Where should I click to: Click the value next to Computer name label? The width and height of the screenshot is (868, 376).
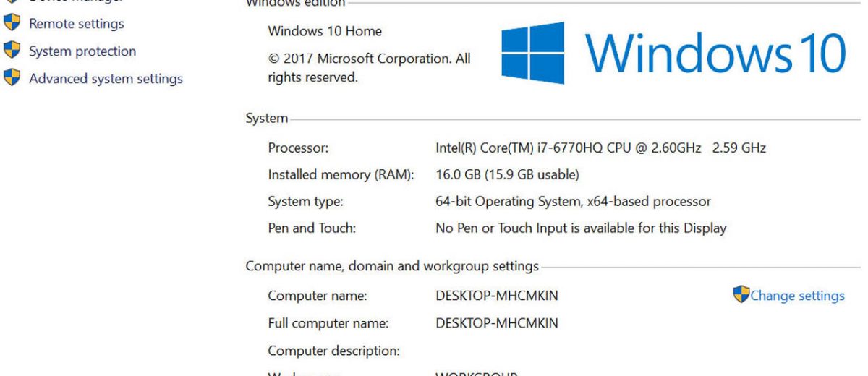click(497, 296)
